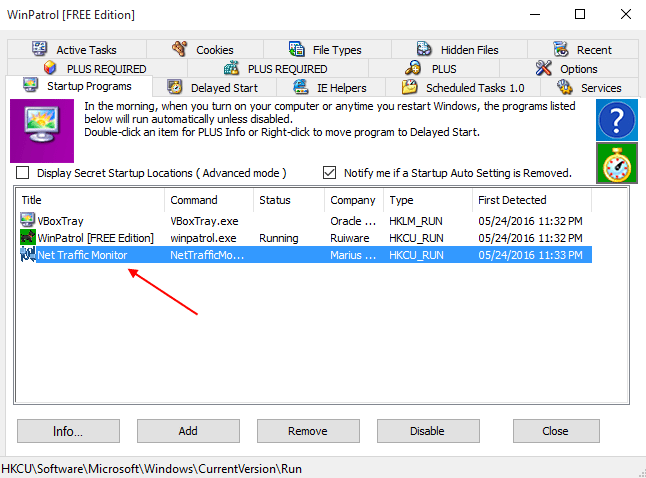
Task: Open the Scheduled Tasks 1.0 tab
Action: tap(463, 88)
